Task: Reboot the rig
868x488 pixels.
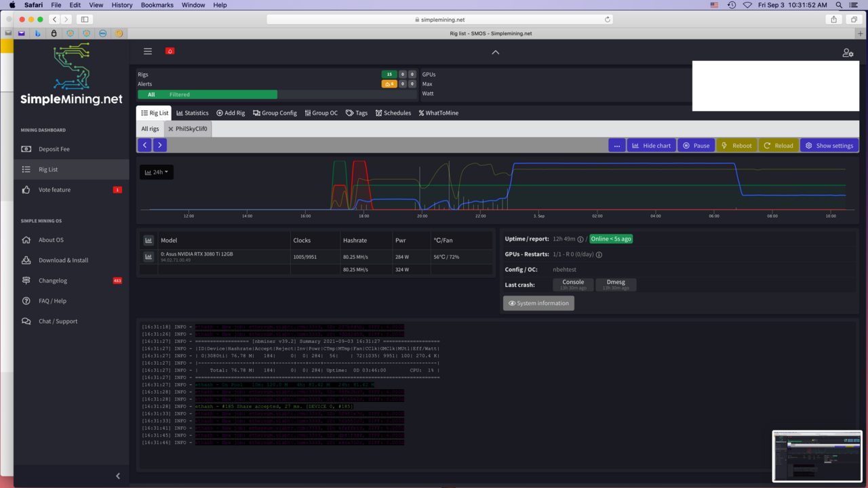Action: (737, 145)
